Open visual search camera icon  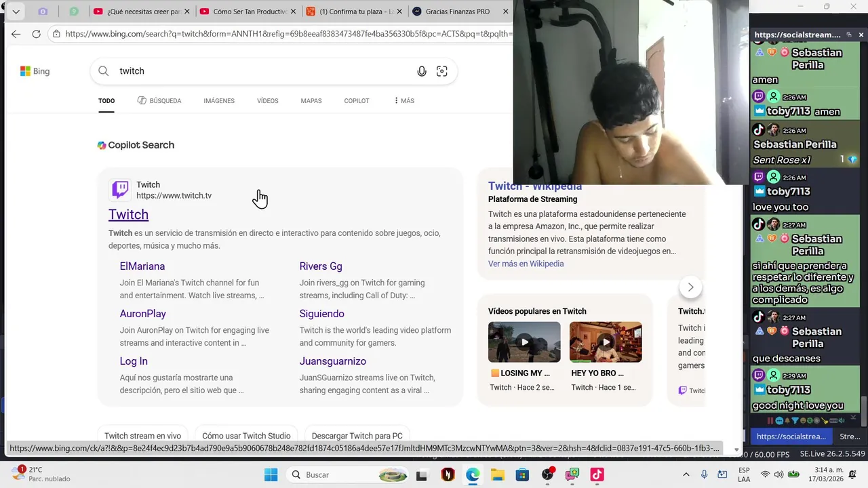(442, 71)
